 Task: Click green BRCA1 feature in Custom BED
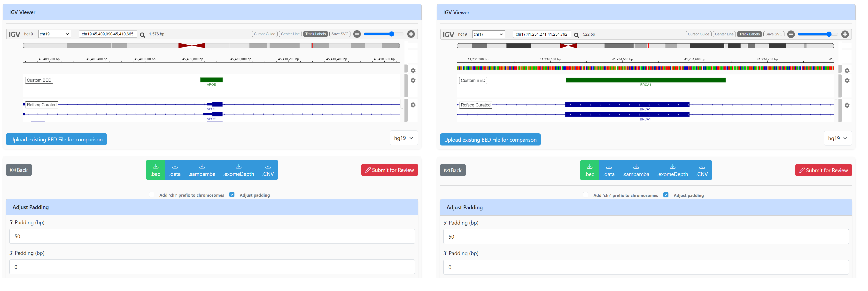(x=646, y=80)
